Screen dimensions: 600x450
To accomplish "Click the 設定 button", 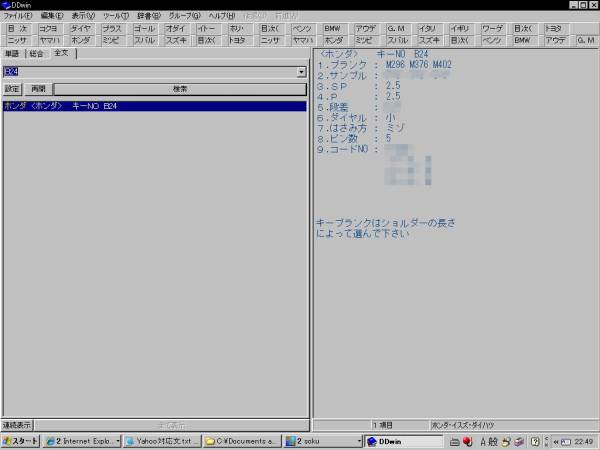I will click(x=12, y=89).
